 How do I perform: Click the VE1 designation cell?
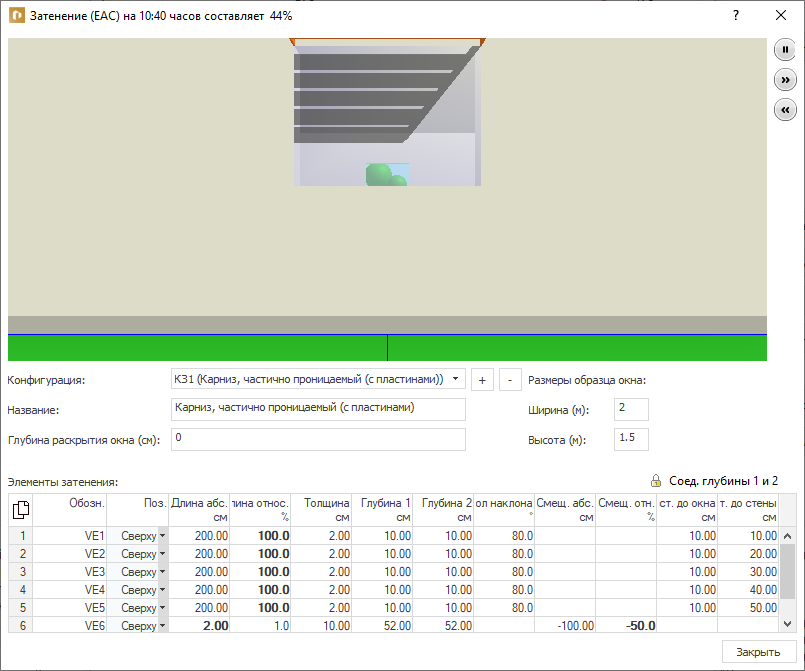[70, 535]
